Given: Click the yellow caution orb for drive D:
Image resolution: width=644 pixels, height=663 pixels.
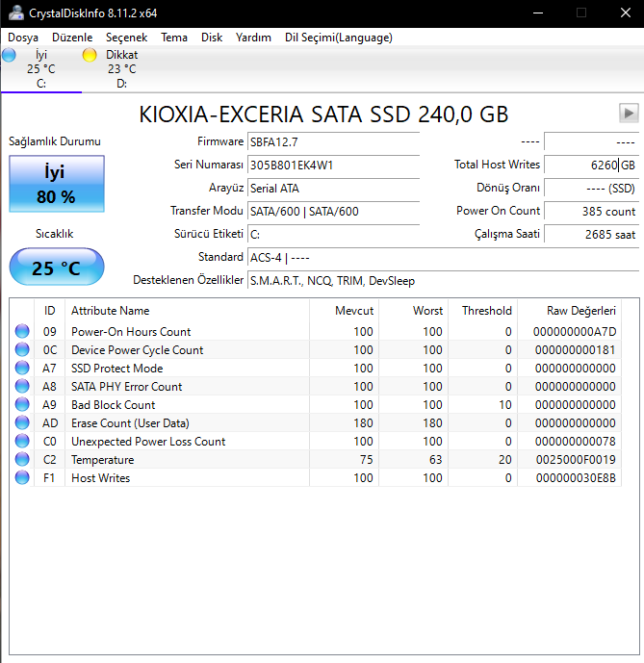Looking at the screenshot, I should (90, 55).
